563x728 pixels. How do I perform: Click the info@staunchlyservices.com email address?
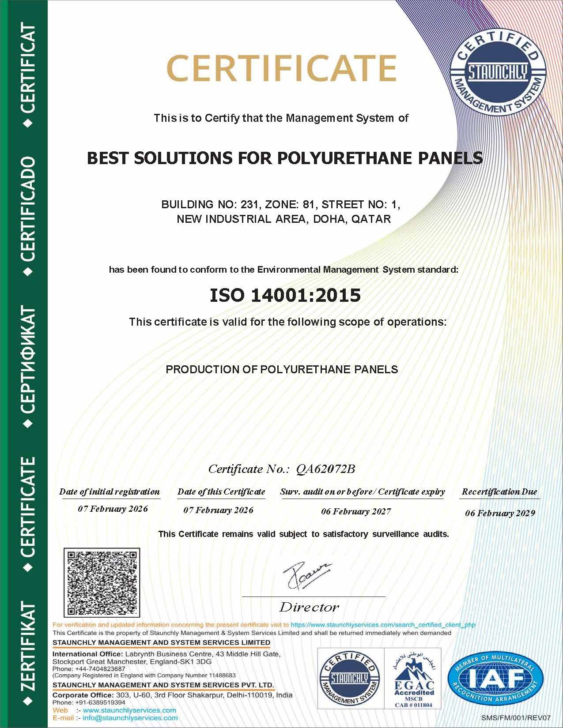130,718
